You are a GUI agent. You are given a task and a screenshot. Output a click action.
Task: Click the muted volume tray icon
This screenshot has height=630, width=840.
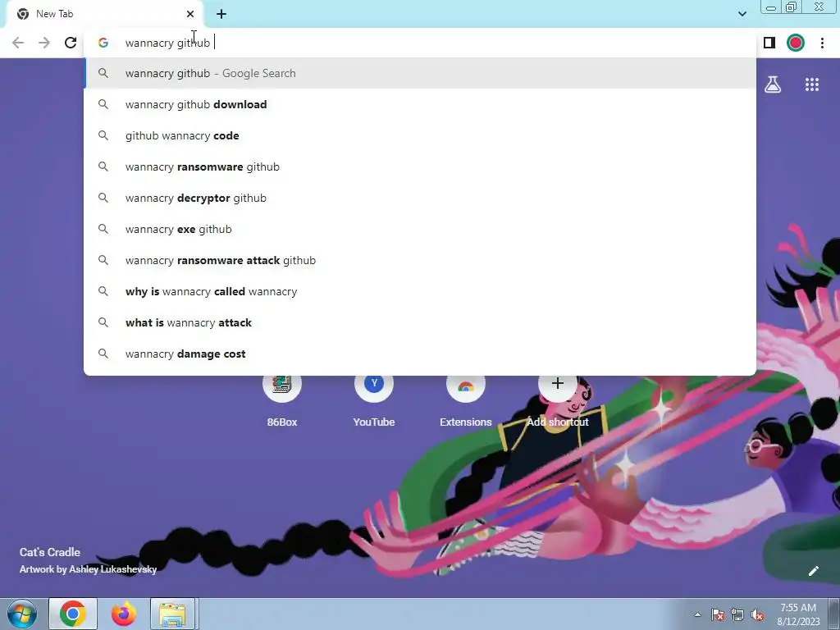click(757, 614)
